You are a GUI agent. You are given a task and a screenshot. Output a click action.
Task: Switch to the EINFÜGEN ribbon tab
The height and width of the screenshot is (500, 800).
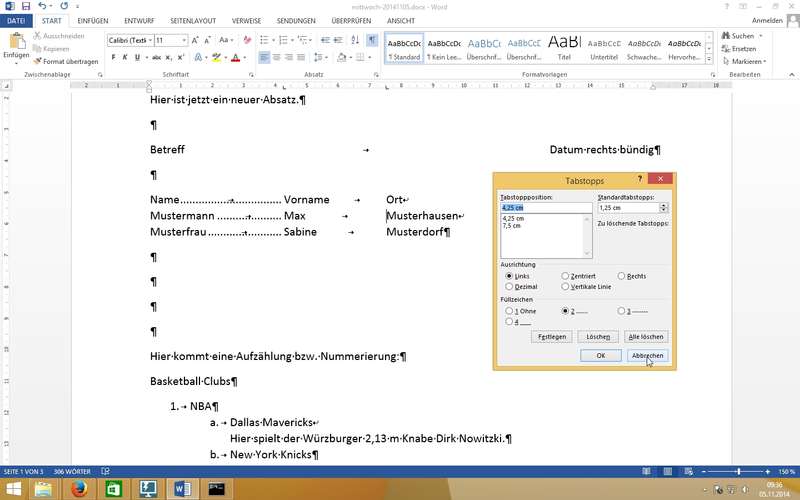[x=93, y=20]
